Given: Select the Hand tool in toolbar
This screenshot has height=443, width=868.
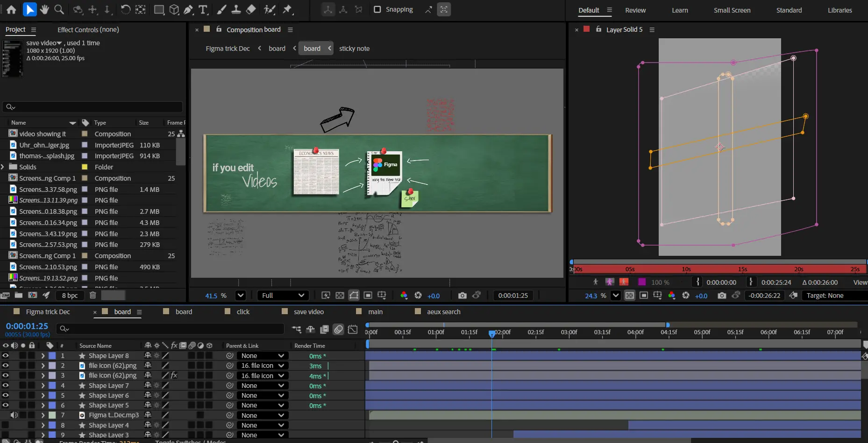Looking at the screenshot, I should point(44,9).
